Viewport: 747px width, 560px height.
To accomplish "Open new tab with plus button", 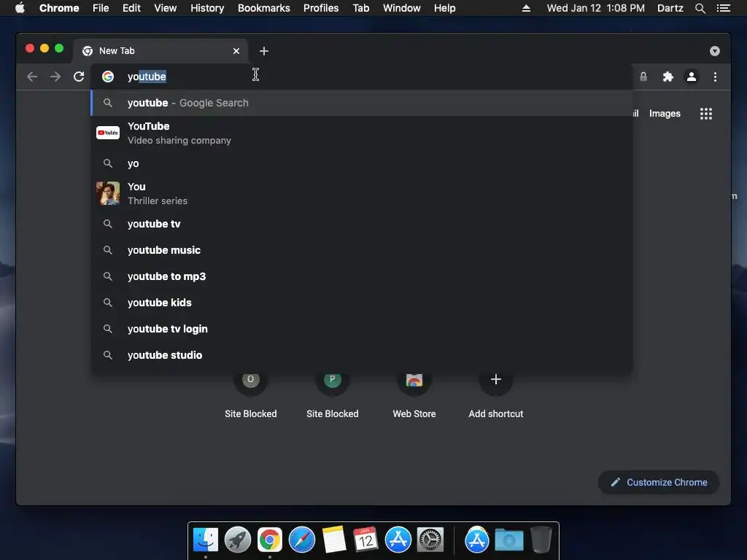I will click(264, 51).
